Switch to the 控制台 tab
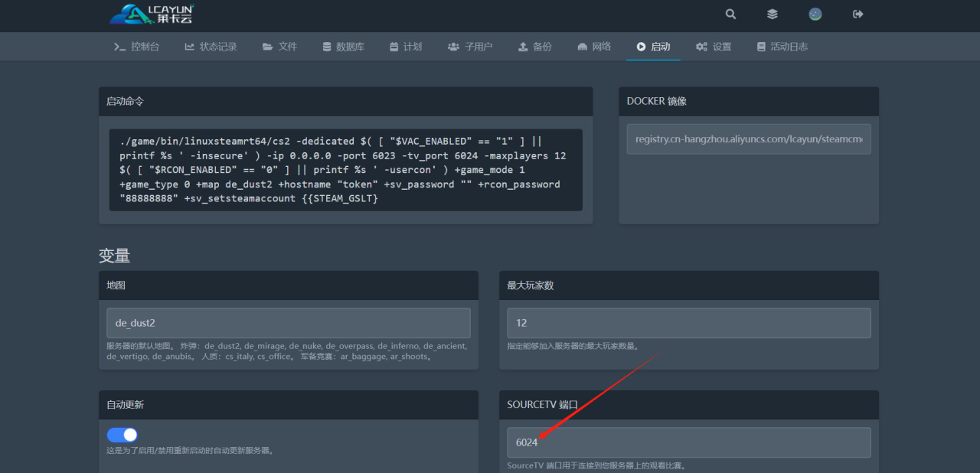This screenshot has width=980, height=473. (x=136, y=47)
